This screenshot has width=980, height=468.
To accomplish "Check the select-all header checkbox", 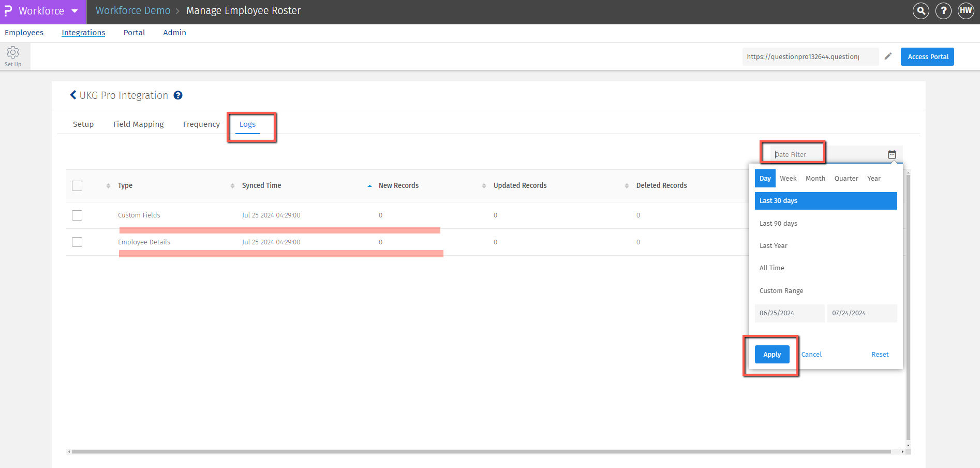I will [77, 186].
